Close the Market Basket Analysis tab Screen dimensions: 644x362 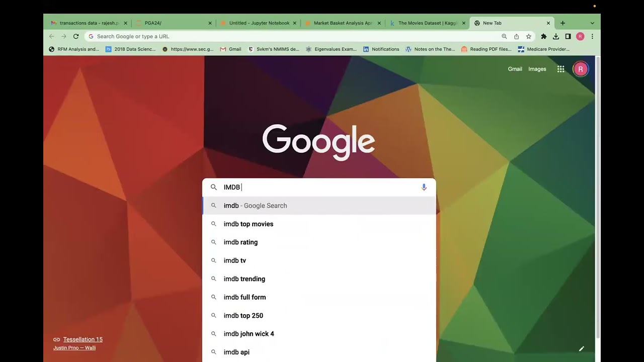[379, 23]
